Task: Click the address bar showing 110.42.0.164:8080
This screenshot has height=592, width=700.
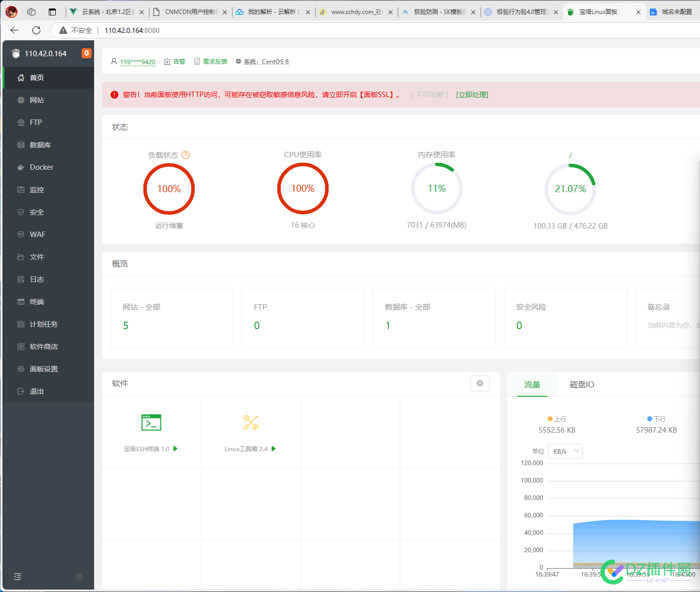Action: point(132,30)
